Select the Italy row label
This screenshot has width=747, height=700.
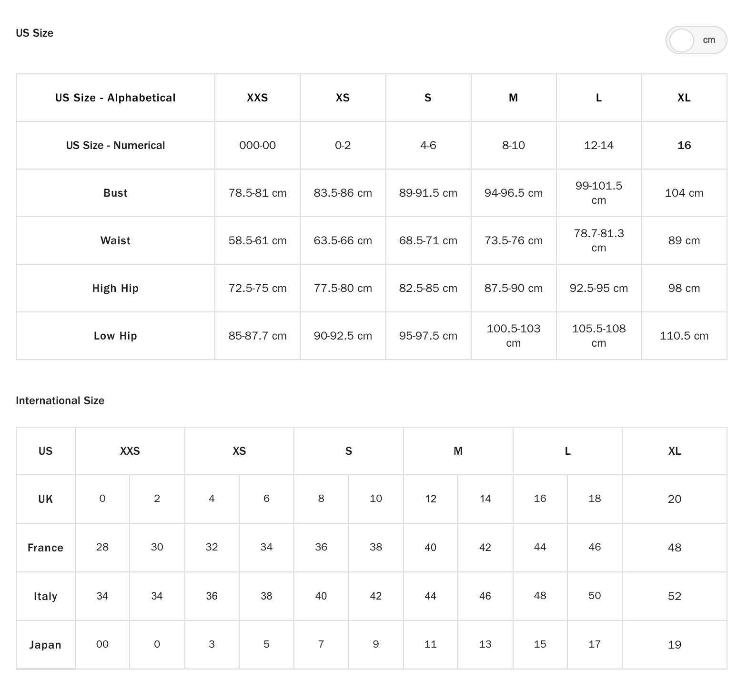coord(45,596)
